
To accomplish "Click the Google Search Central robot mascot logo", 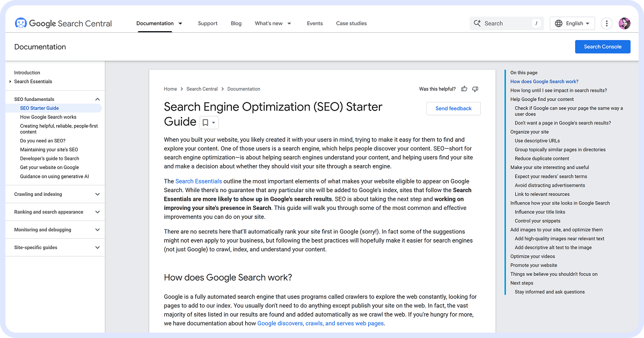I will [x=20, y=23].
